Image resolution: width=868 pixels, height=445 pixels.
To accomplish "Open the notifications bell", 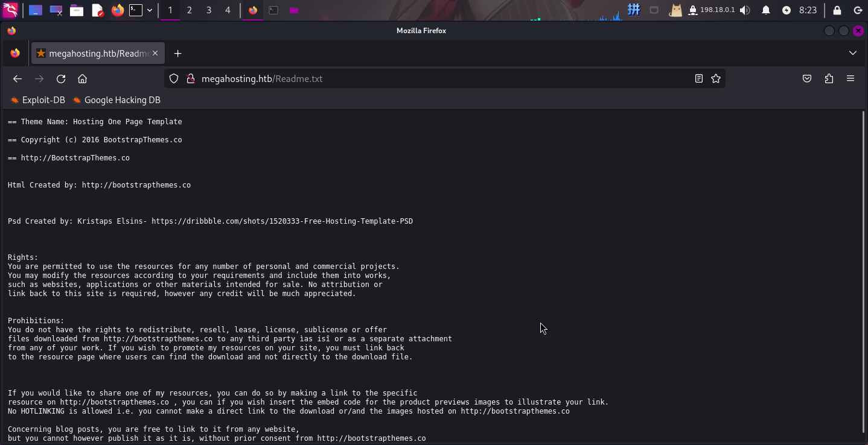I will [766, 10].
